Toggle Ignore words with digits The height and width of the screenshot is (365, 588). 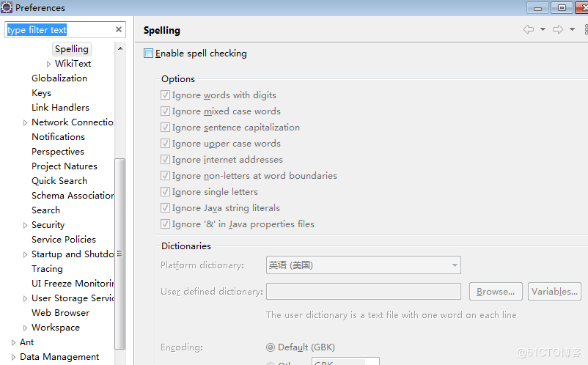165,95
